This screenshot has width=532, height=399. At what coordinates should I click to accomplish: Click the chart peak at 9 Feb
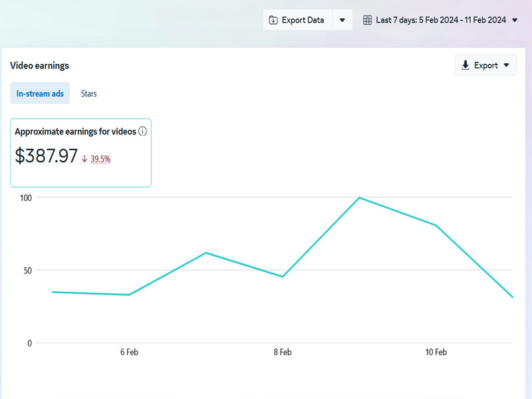(359, 198)
